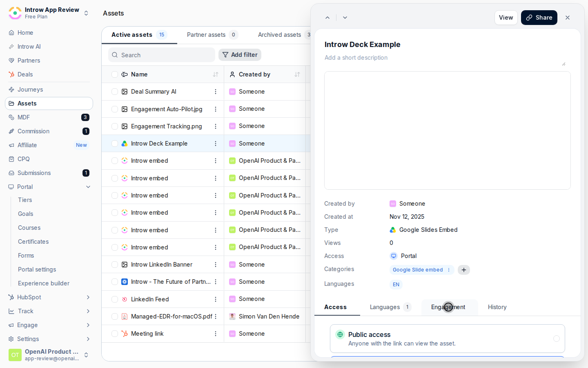The image size is (588, 368).
Task: Click the Share button
Action: coord(539,18)
